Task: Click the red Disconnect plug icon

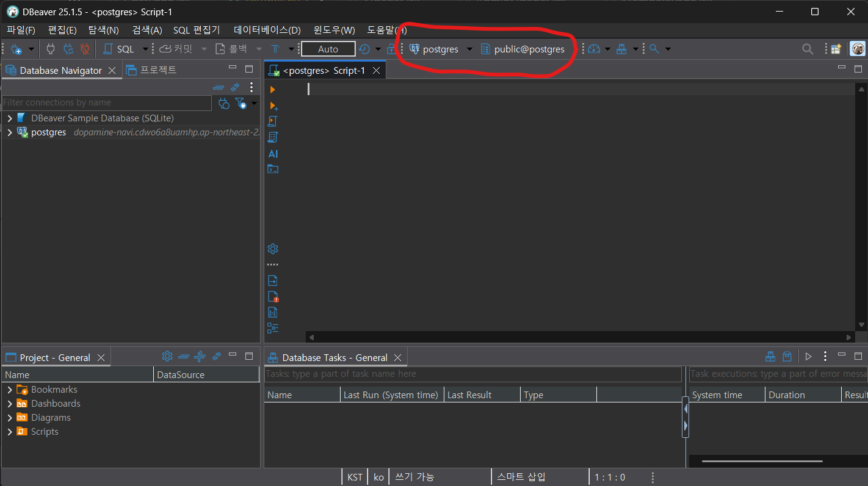Action: point(85,49)
